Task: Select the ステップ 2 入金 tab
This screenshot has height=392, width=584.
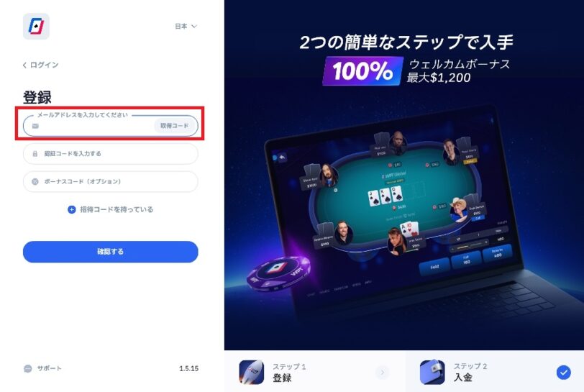Action: click(x=495, y=372)
